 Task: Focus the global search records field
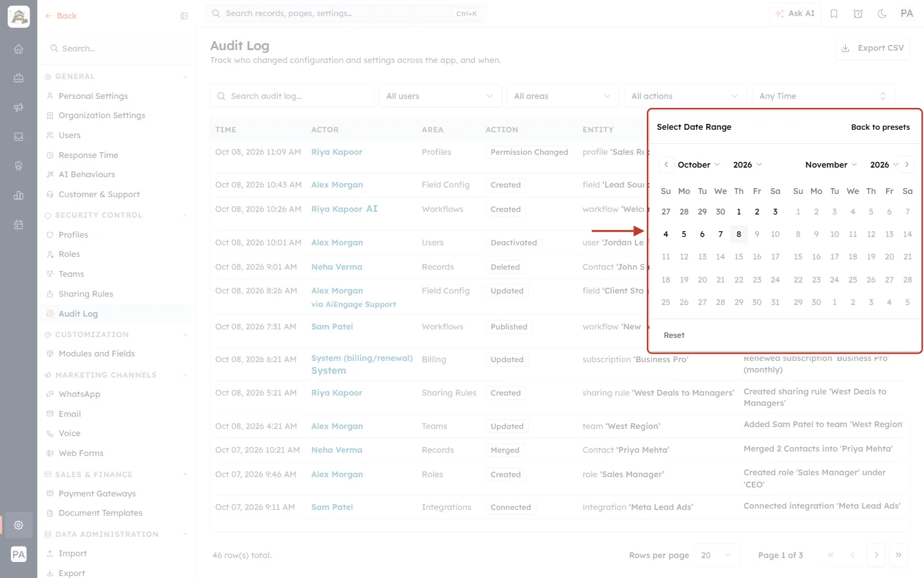[346, 13]
